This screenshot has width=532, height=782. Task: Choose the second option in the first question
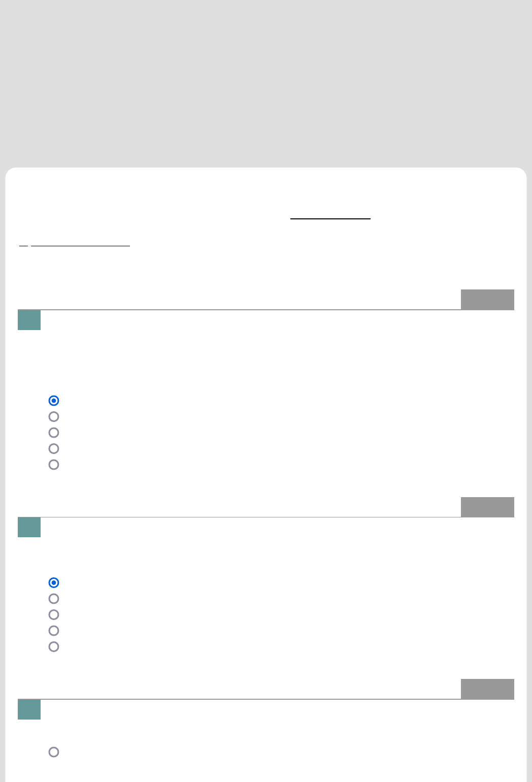pos(54,417)
